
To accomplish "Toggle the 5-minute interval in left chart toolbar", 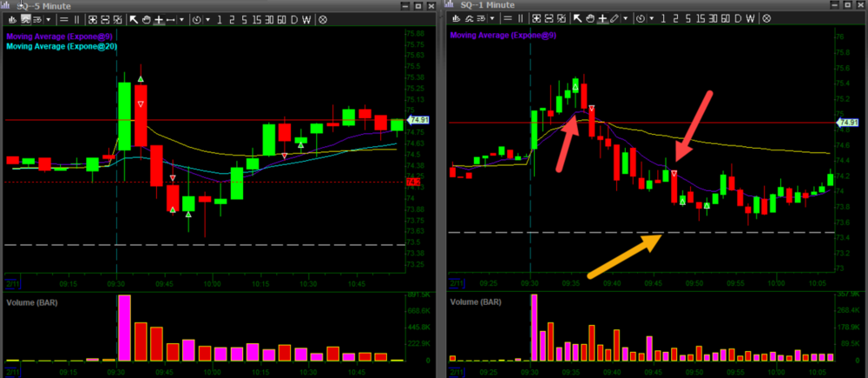I will tap(243, 18).
